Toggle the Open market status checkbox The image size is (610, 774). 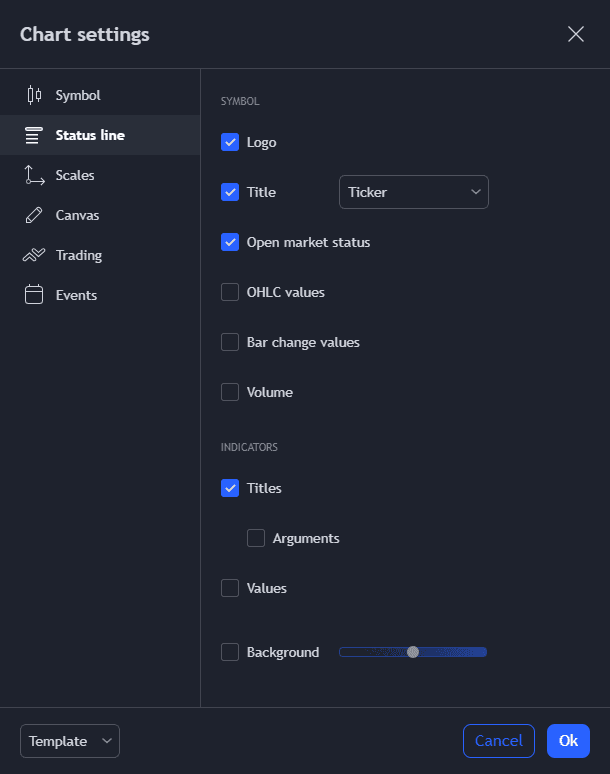tap(230, 242)
